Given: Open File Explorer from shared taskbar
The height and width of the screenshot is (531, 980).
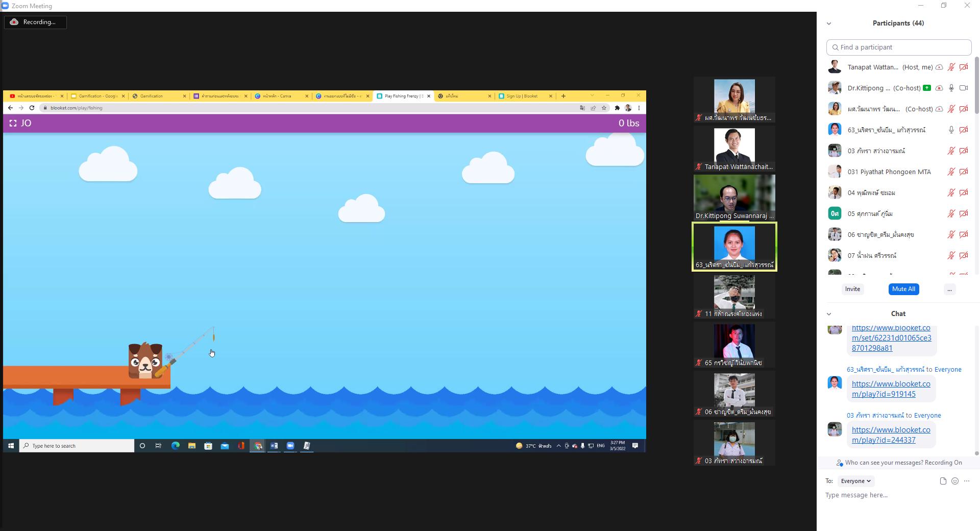Looking at the screenshot, I should click(x=192, y=446).
